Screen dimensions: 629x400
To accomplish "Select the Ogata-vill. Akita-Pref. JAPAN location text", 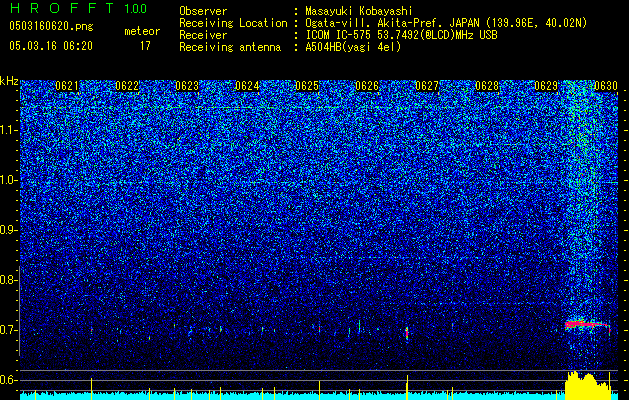I will point(446,23).
